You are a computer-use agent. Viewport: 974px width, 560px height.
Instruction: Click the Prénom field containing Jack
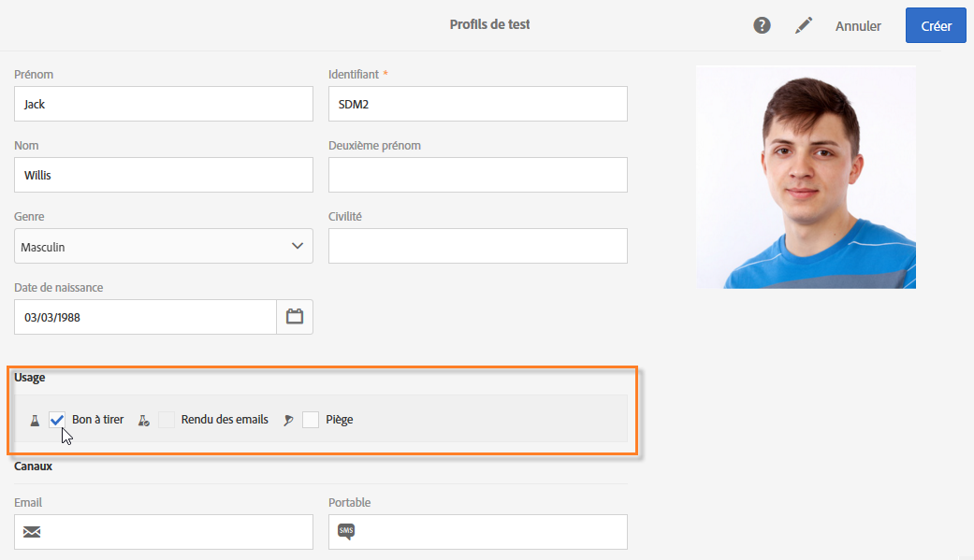click(x=164, y=104)
